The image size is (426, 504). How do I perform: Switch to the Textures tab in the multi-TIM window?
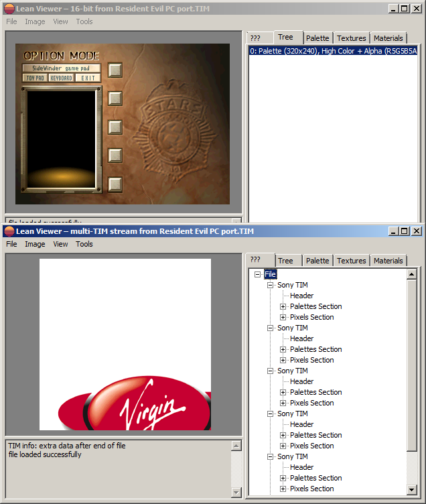click(351, 261)
